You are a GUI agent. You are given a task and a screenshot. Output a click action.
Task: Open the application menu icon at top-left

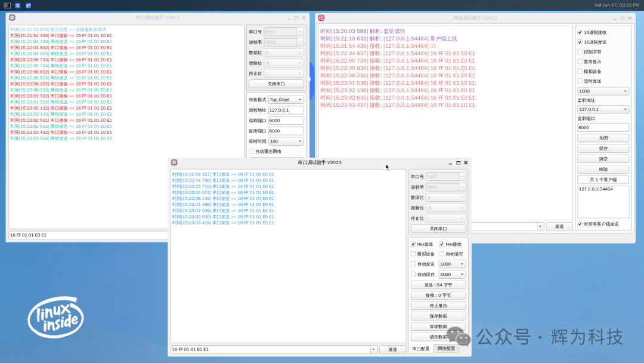(x=6, y=5)
